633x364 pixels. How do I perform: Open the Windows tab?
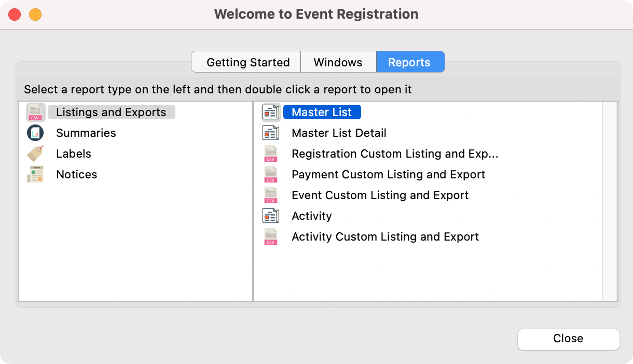338,62
